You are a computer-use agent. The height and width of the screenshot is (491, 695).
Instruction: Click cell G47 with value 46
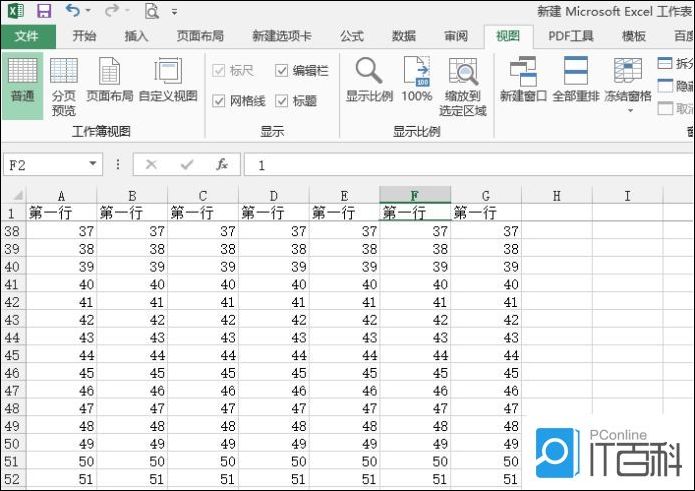(x=486, y=390)
